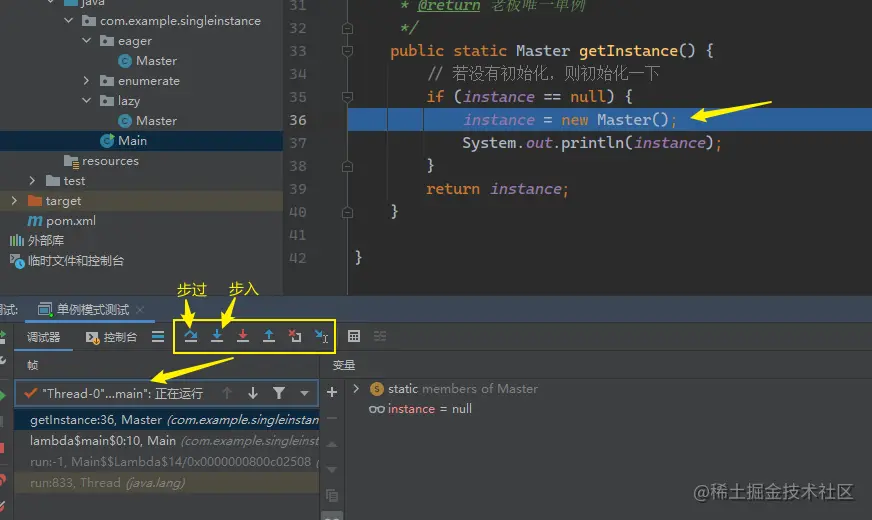
Task: Select frame getInstance:36, Master
Action: (167, 420)
